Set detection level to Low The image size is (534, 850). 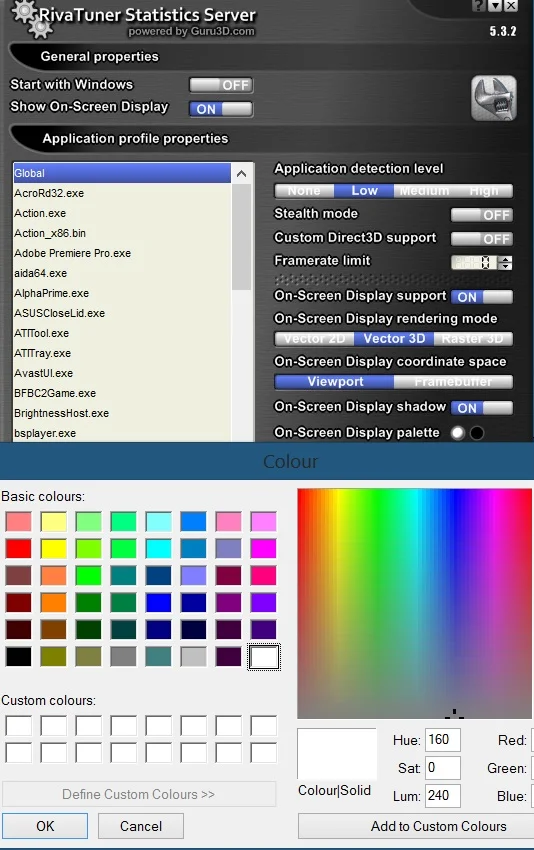(x=364, y=191)
